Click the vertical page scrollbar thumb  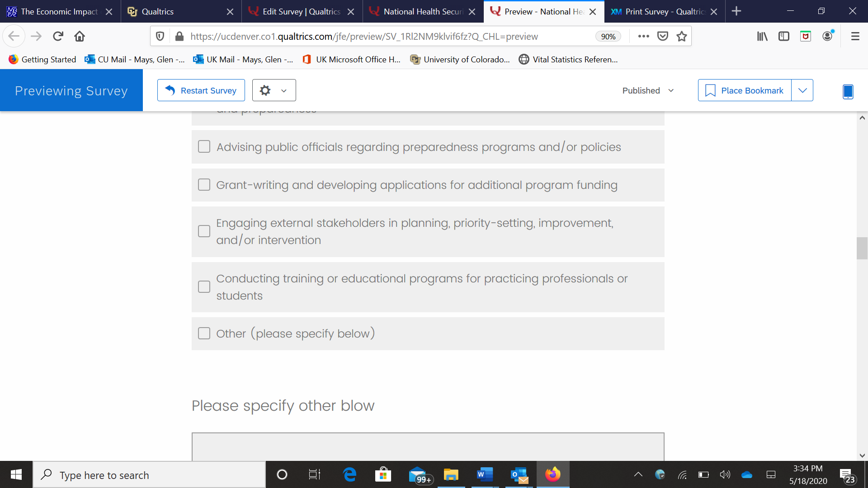click(862, 248)
